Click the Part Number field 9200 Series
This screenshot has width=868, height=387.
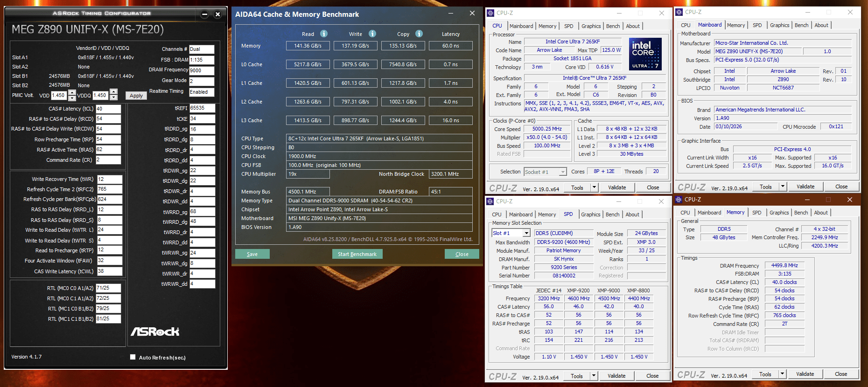point(564,267)
